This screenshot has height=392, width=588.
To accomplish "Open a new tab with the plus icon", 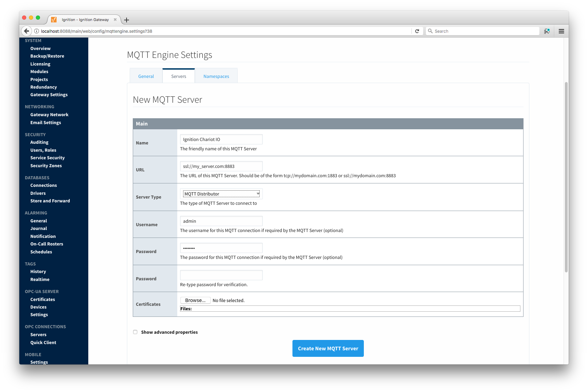I will 126,20.
